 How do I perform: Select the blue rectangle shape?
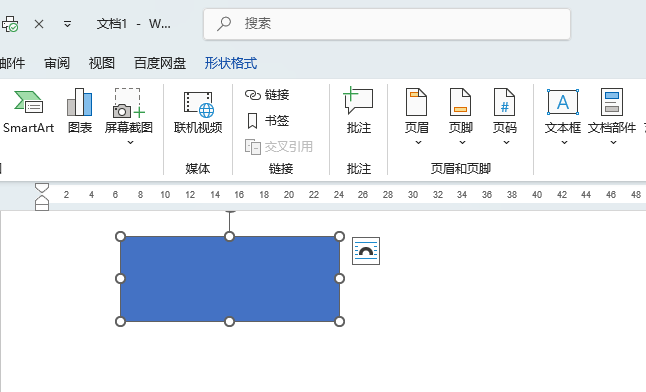point(230,279)
